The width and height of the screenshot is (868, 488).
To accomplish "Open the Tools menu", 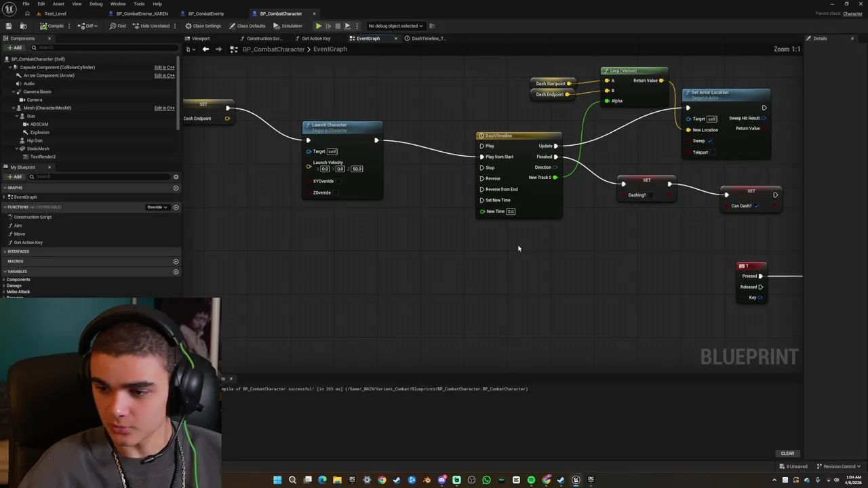I will point(139,4).
